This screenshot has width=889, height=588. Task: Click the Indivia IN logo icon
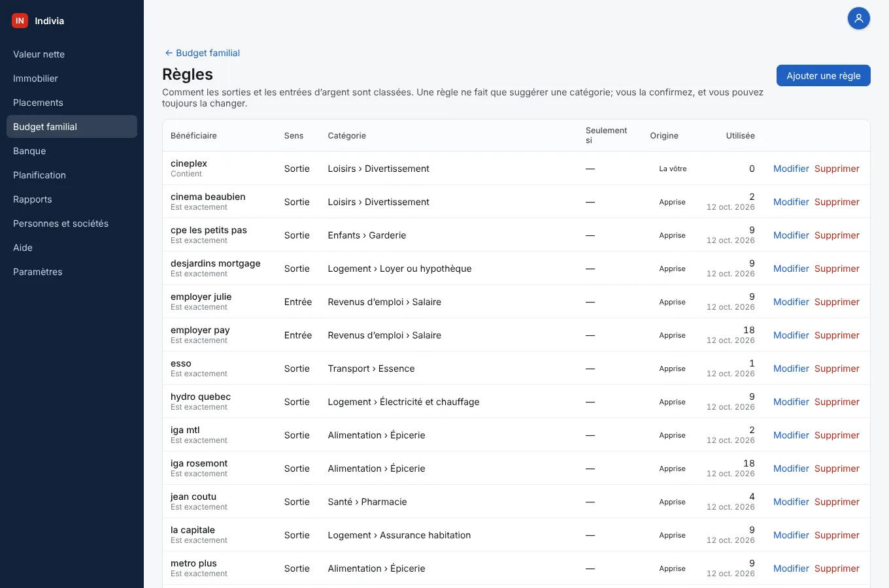pyautogui.click(x=20, y=21)
